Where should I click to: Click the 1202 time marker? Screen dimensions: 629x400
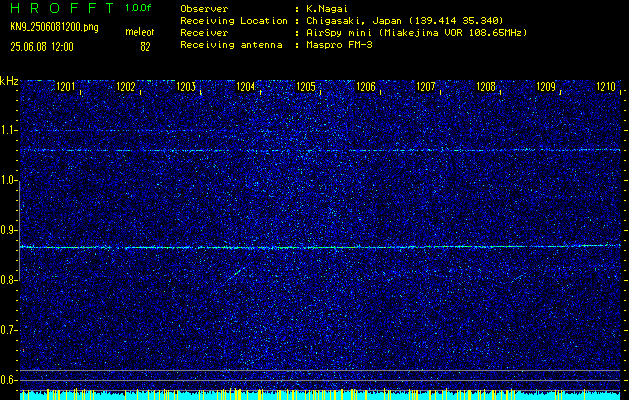(x=126, y=86)
